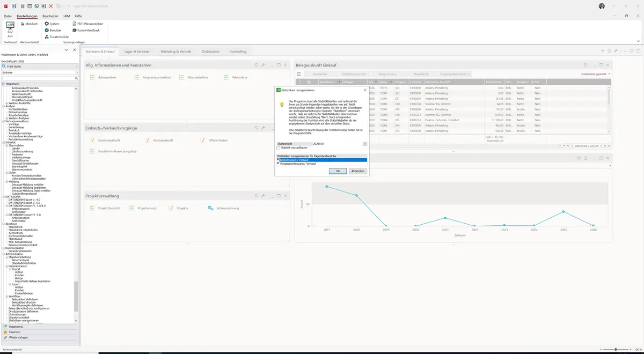
Task: Switch to the Controlling tab
Action: click(x=238, y=51)
